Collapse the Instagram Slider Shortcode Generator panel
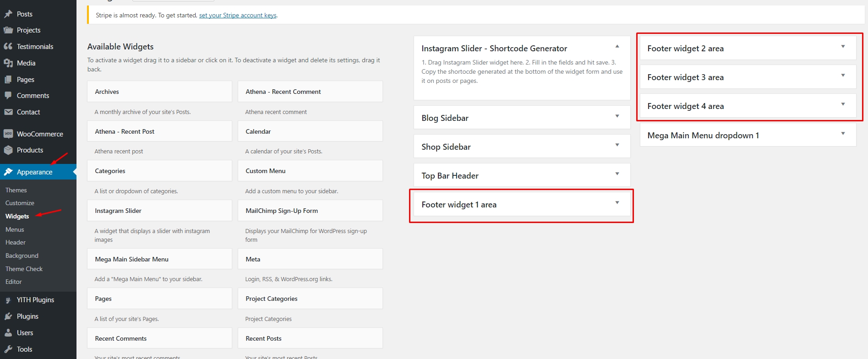 617,47
